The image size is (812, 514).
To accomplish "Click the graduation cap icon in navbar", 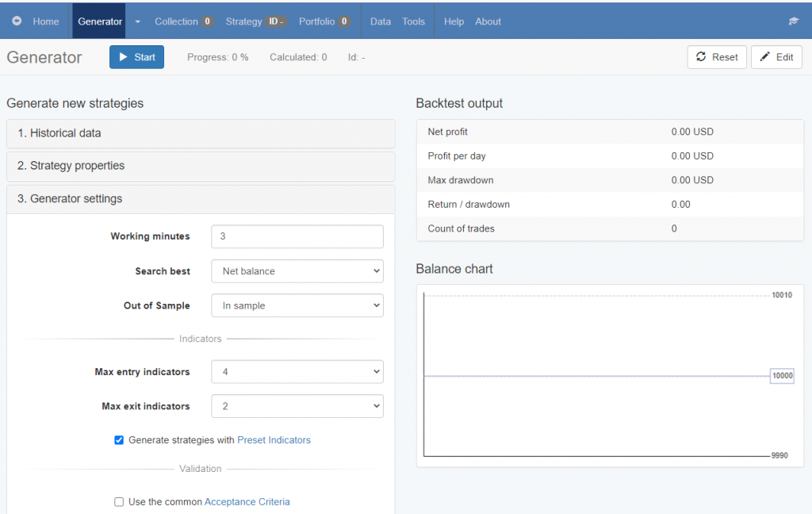I will coord(793,21).
